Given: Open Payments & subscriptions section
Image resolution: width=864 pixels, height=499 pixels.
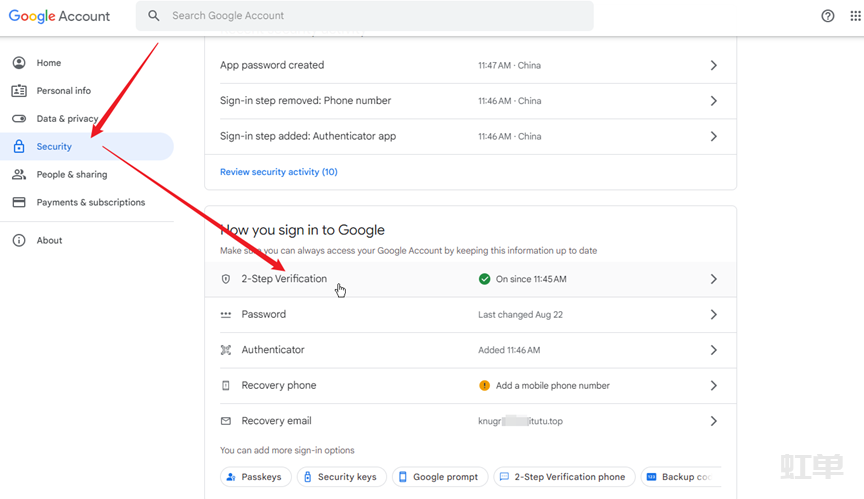Looking at the screenshot, I should [x=87, y=202].
